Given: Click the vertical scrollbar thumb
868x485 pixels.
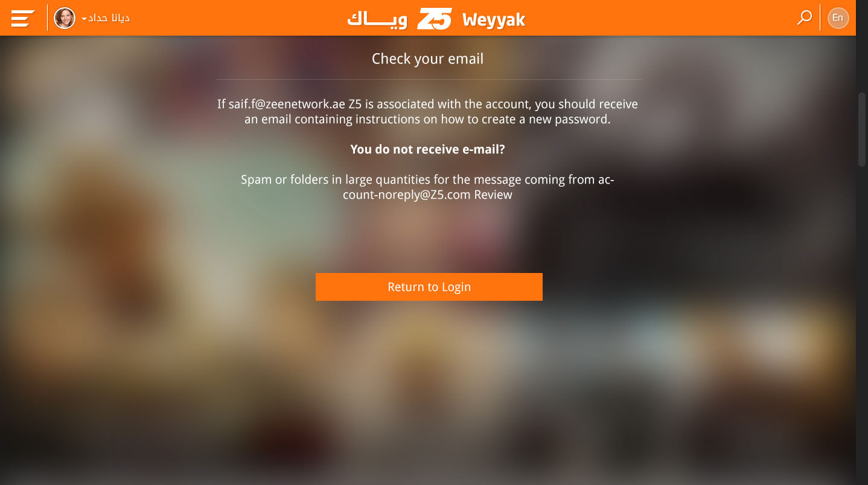Looking at the screenshot, I should click(862, 129).
